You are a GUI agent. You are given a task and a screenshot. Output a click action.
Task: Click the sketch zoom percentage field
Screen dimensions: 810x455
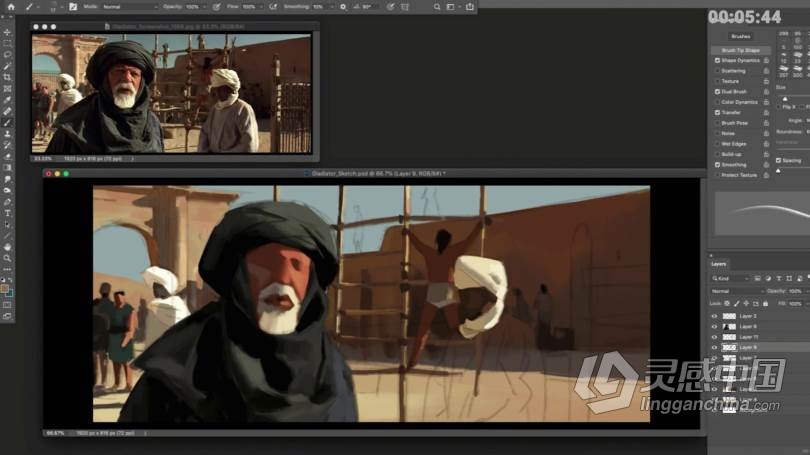[55, 433]
